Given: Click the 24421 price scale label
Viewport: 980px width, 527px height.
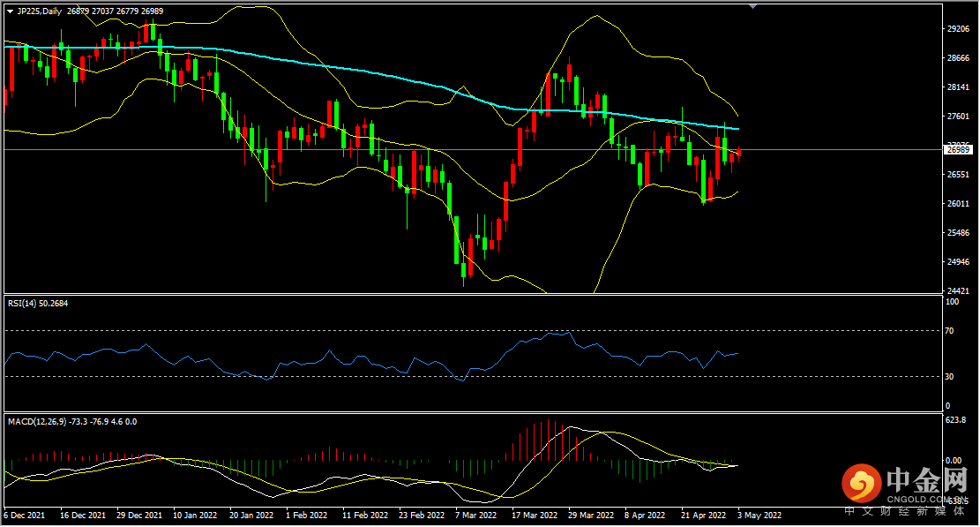Looking at the screenshot, I should 958,290.
